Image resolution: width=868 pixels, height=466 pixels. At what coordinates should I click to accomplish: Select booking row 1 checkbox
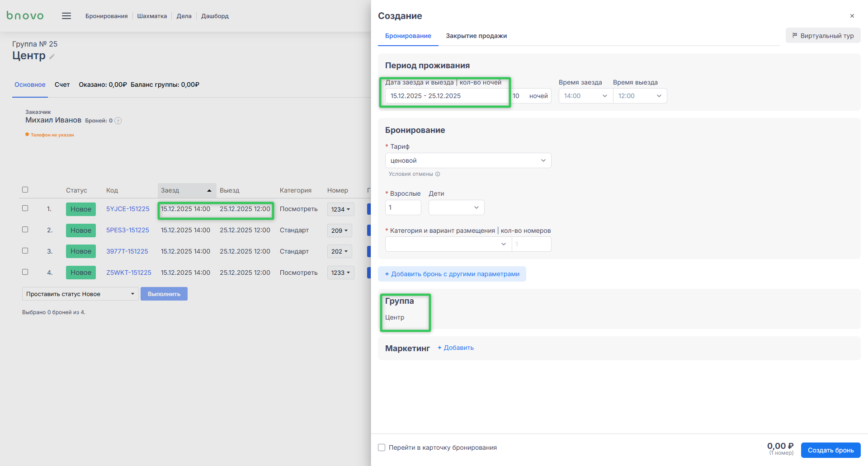coord(25,208)
